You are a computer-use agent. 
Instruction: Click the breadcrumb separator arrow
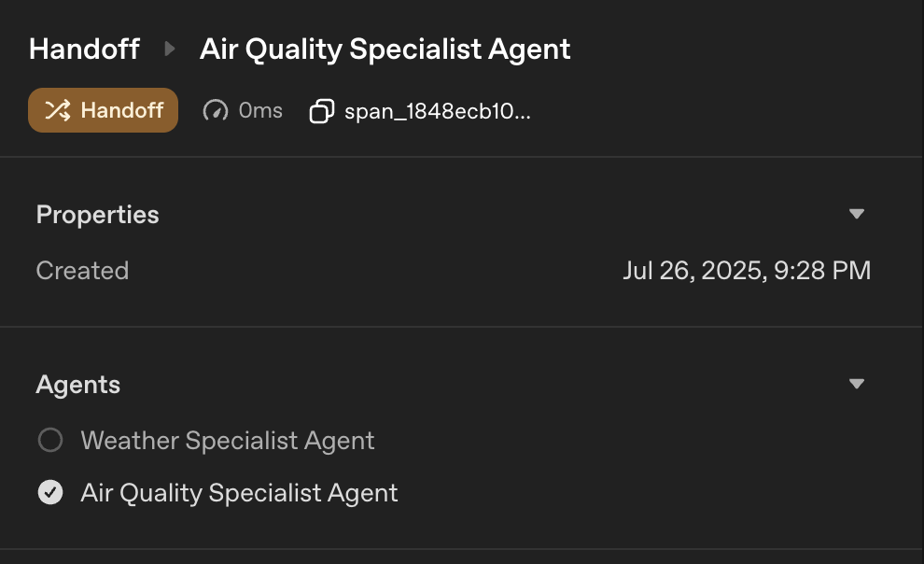pyautogui.click(x=170, y=49)
